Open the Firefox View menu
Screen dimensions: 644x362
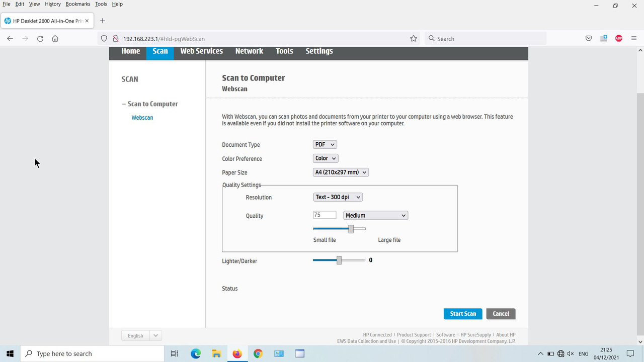[x=34, y=4]
